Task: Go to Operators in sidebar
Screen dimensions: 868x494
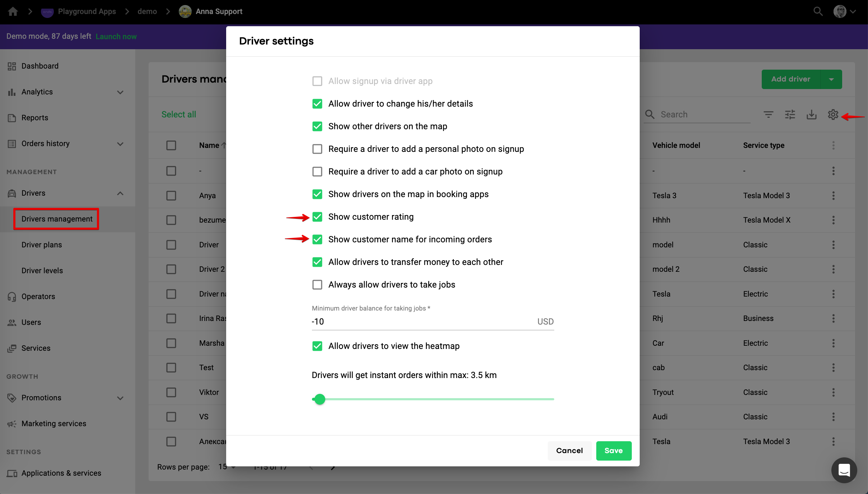Action: [x=38, y=297]
